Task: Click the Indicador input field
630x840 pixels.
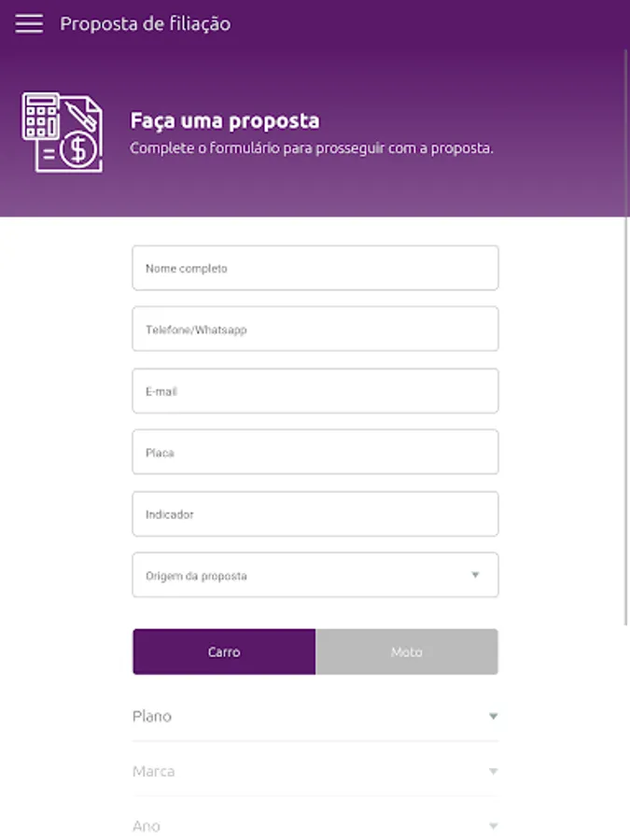Action: 315,514
